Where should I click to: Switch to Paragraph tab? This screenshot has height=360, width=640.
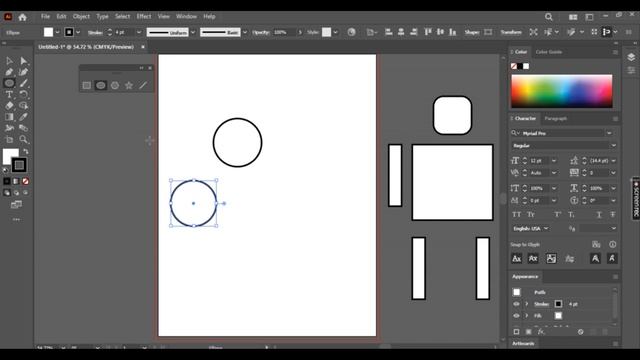pos(556,118)
